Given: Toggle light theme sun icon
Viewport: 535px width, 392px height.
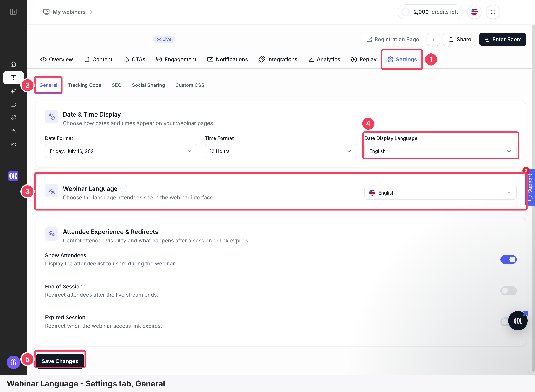Looking at the screenshot, I should (x=493, y=12).
